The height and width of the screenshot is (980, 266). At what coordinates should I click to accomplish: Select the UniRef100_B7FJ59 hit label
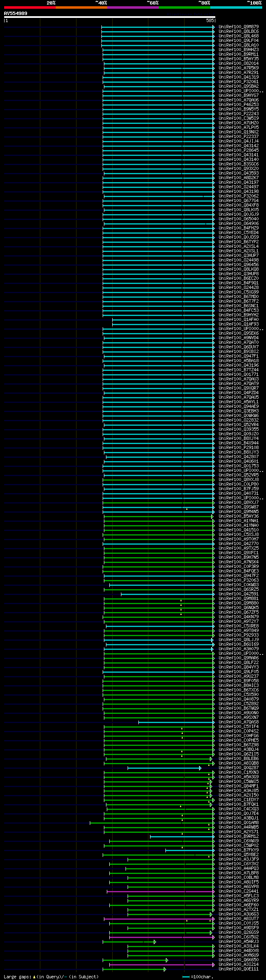(x=239, y=489)
